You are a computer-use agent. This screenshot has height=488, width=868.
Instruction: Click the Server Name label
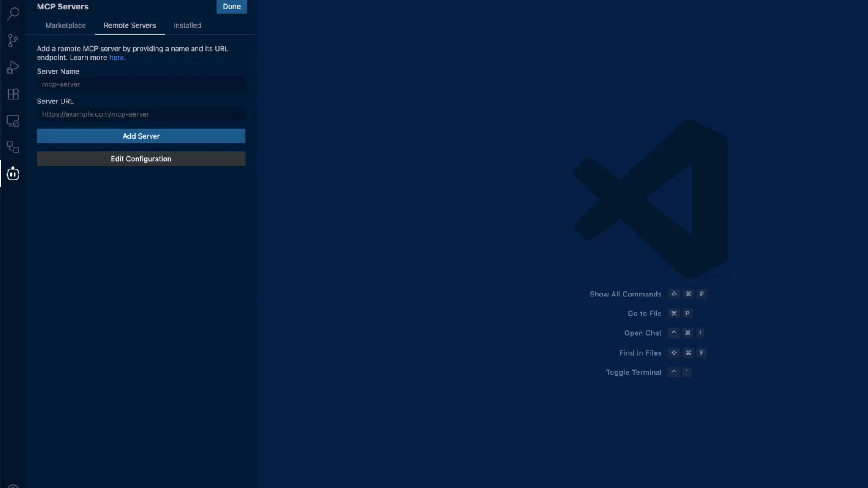tap(58, 71)
